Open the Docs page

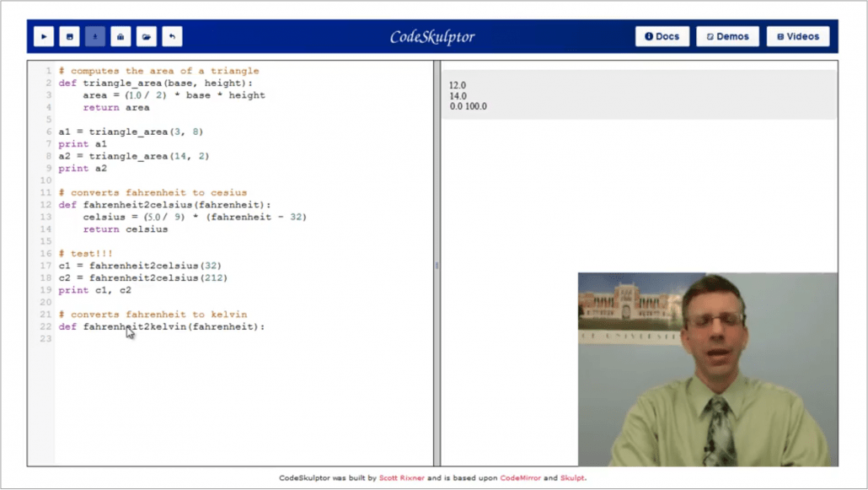pos(662,37)
